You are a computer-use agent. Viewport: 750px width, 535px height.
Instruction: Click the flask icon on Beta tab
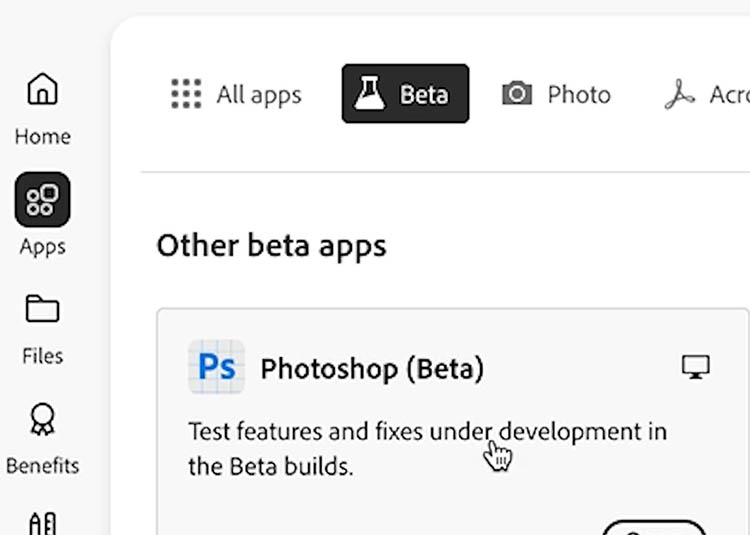click(x=370, y=94)
